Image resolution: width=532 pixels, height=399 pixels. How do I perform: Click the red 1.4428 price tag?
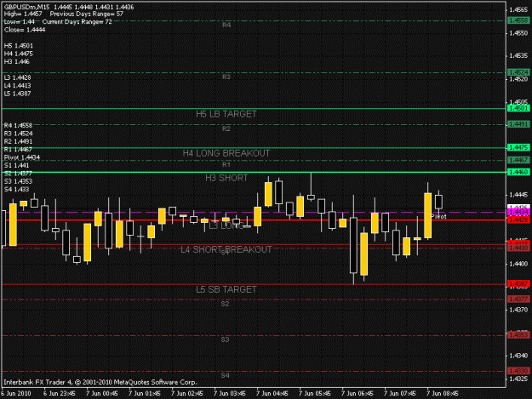point(518,220)
